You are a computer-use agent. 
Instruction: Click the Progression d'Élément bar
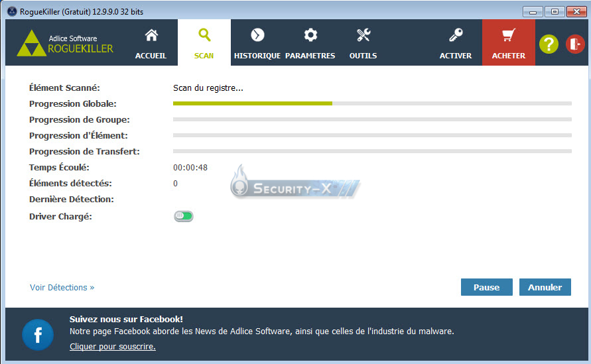(372, 135)
